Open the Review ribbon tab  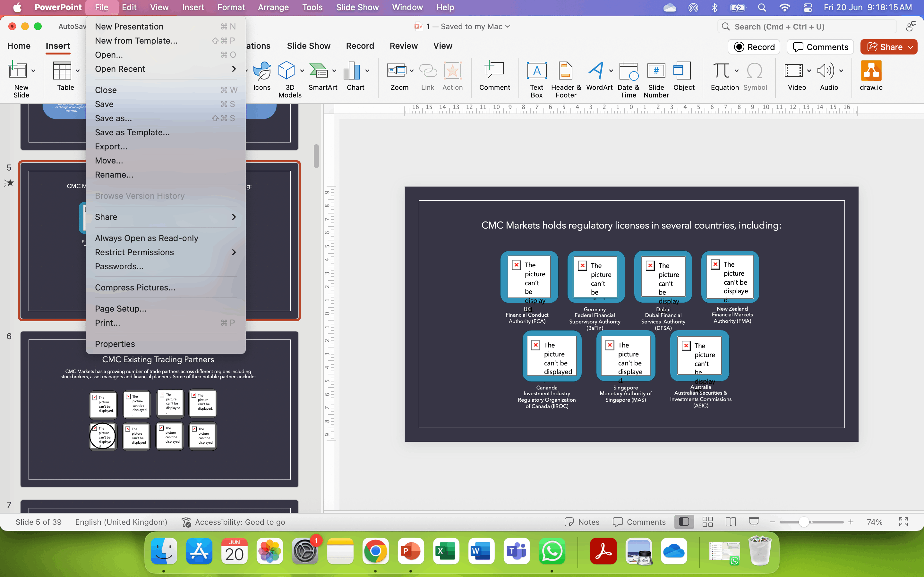[403, 46]
